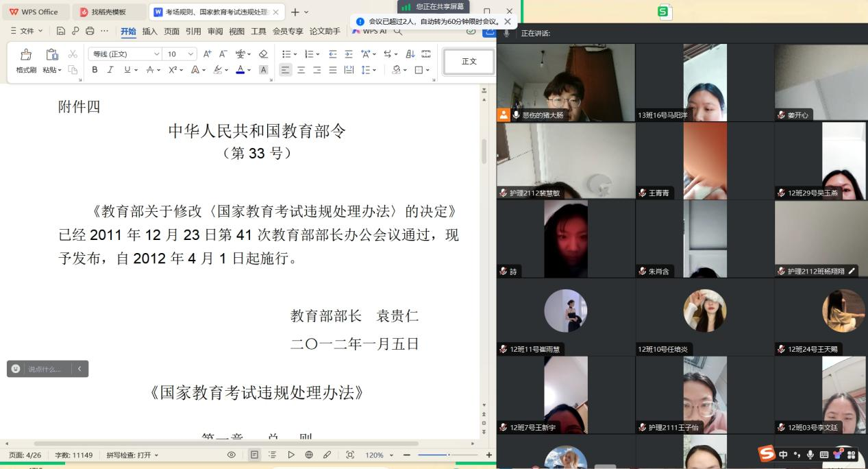Switch to the 插入 (Insert) ribbon tab

coord(149,31)
